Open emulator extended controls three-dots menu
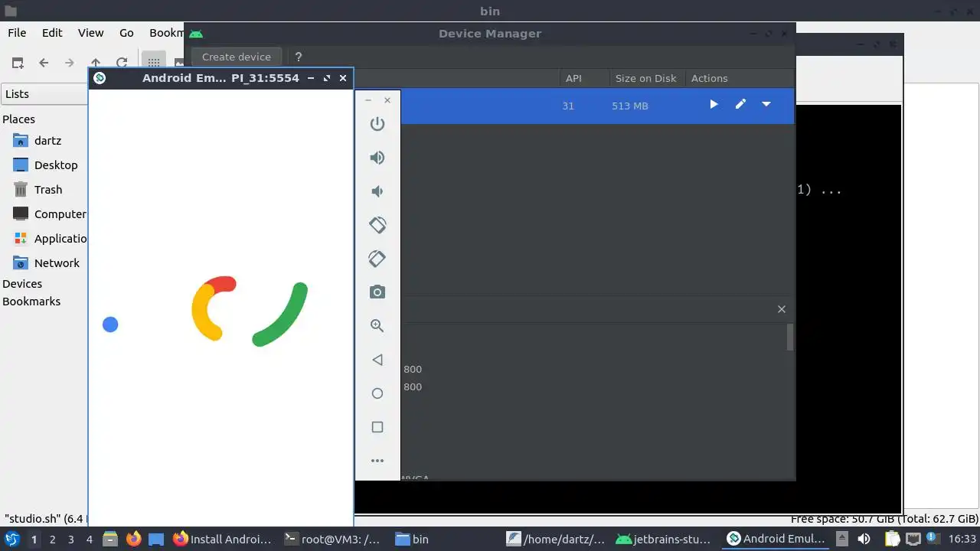The width and height of the screenshot is (980, 551). point(377,461)
